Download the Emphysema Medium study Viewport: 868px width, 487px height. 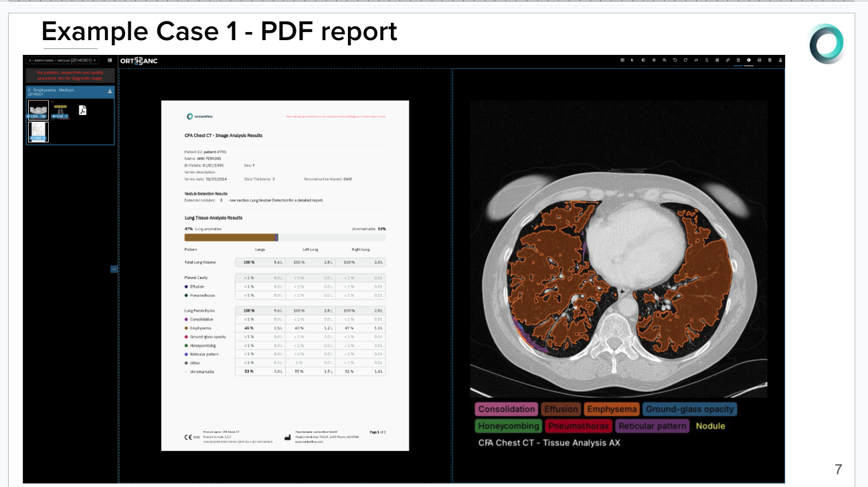[x=109, y=92]
